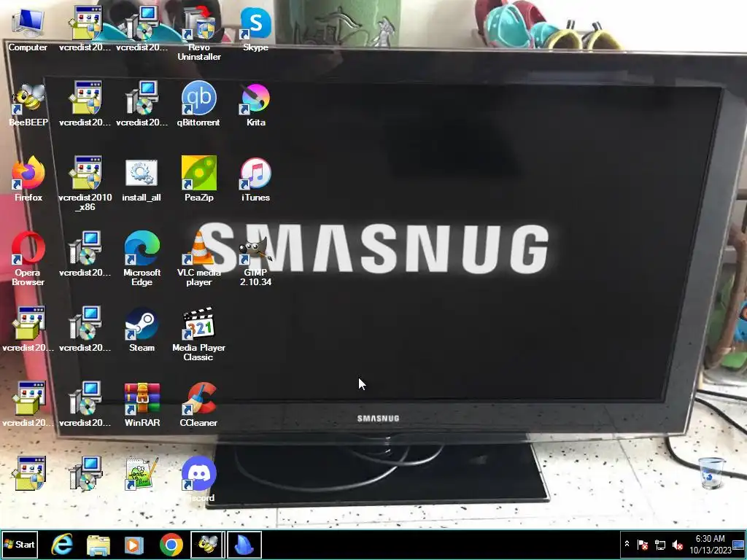Click the muted volume tray icon

(677, 544)
